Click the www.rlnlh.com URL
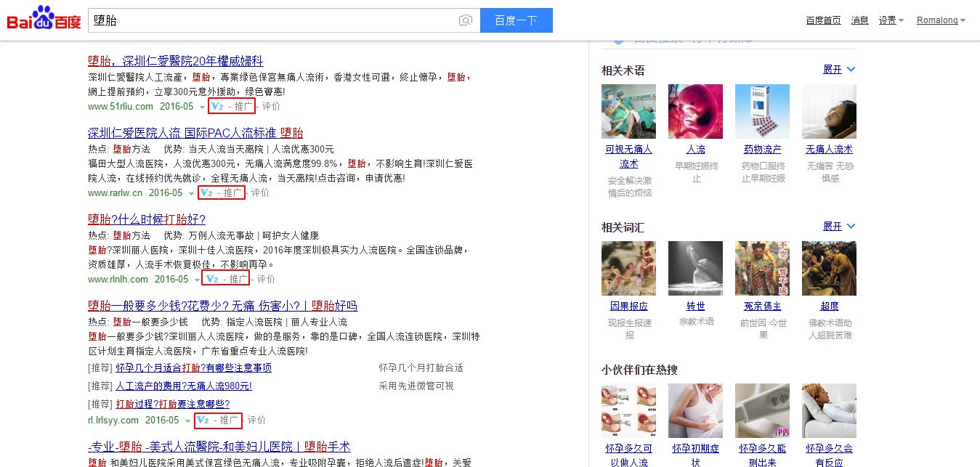The height and width of the screenshot is (467, 980). (x=118, y=280)
